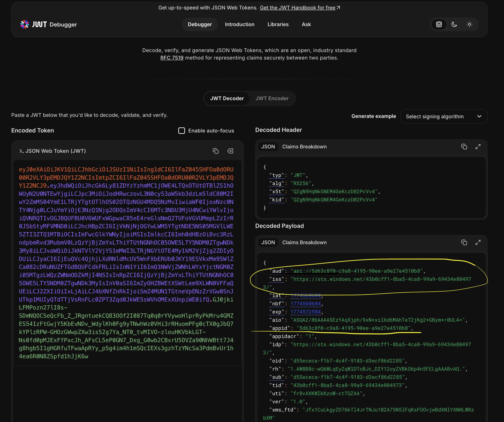
Task: Copy the decoded payload JSON
Action: [x=464, y=242]
